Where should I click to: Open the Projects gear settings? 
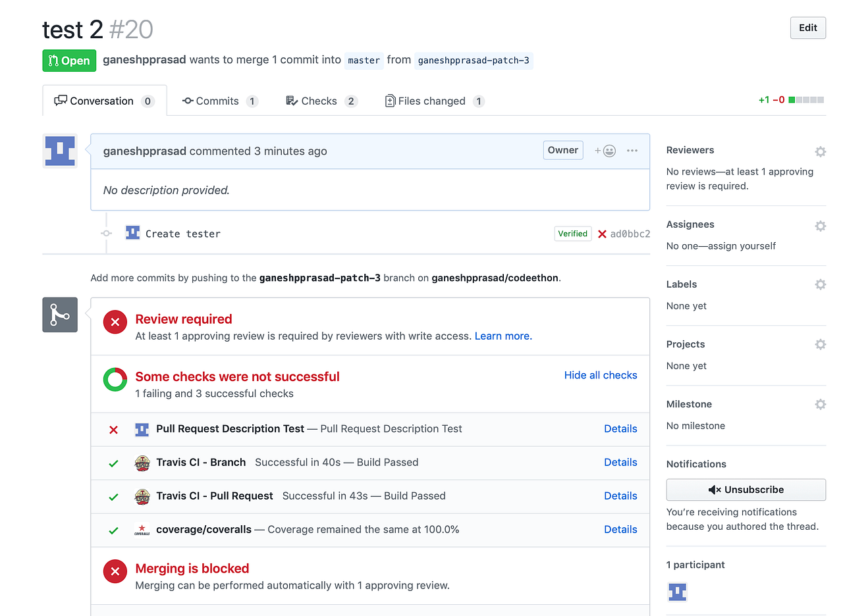click(820, 344)
